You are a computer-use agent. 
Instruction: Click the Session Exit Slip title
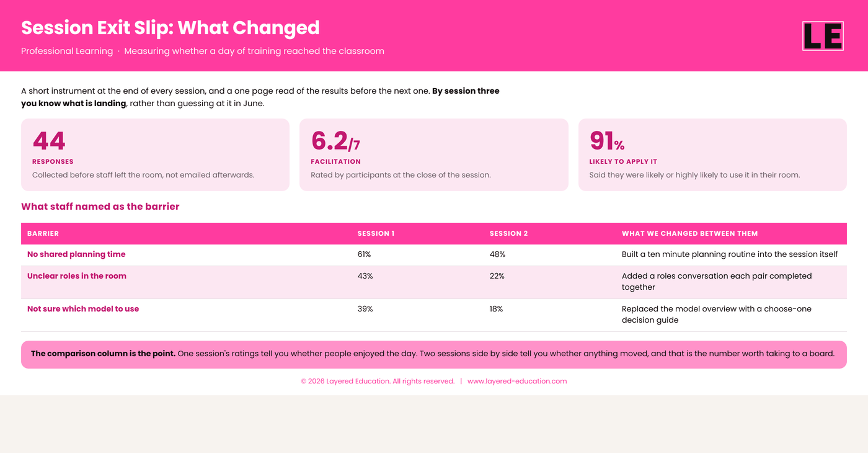[x=170, y=27]
